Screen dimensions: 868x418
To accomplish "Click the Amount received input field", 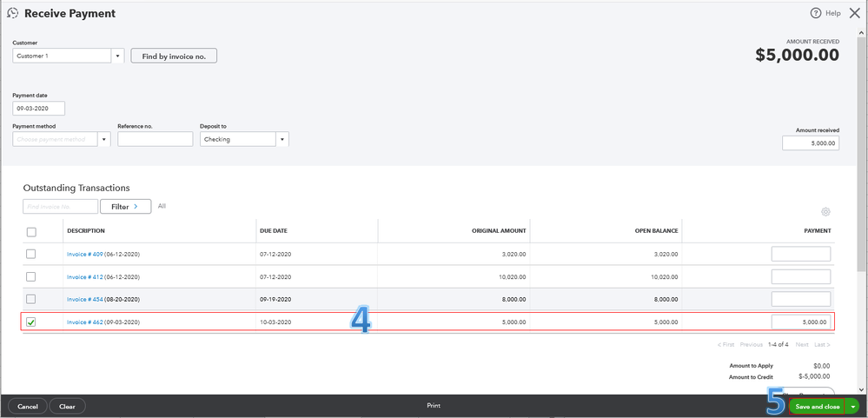I will 811,143.
